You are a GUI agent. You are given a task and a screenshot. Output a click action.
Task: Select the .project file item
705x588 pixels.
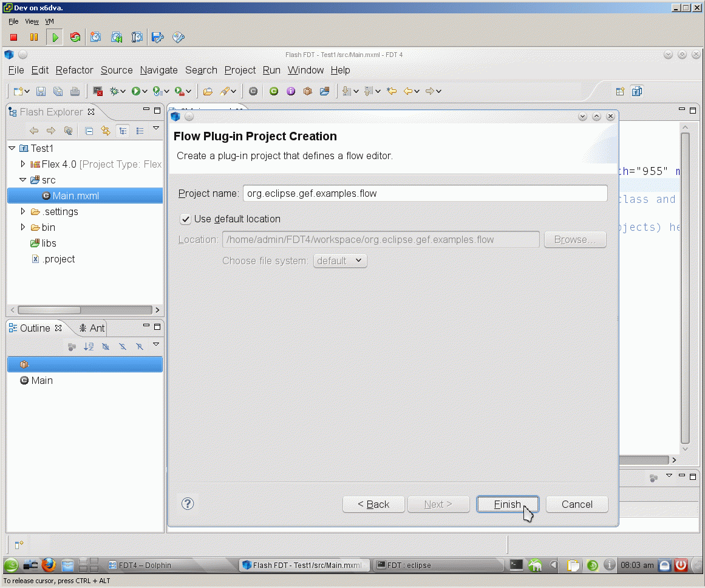[53, 259]
